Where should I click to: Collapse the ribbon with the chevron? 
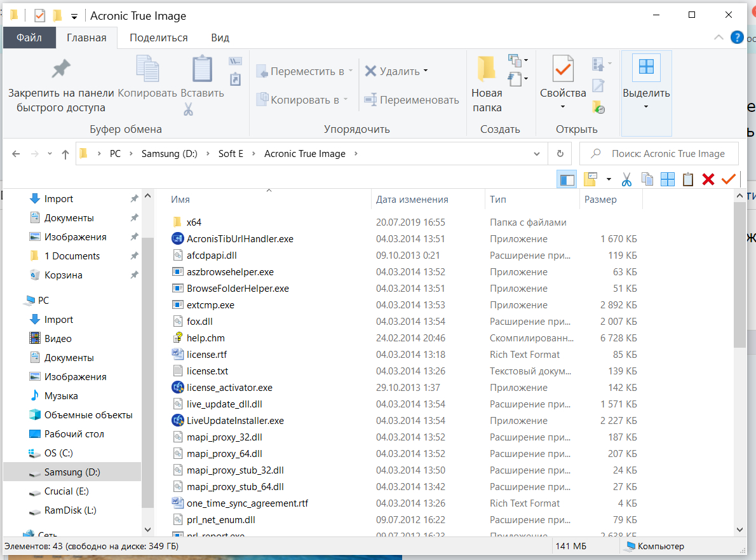coord(719,37)
